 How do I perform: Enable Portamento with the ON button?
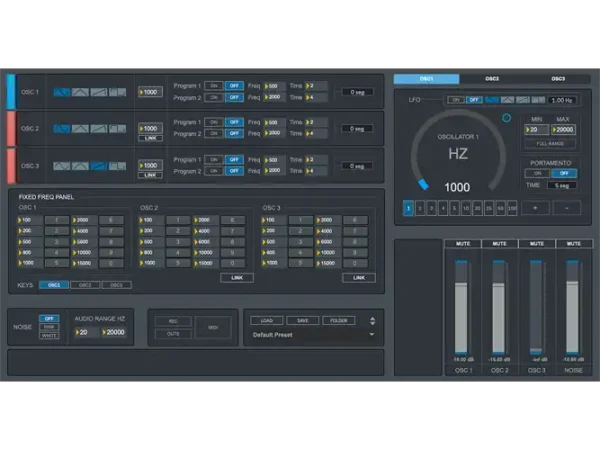[538, 173]
